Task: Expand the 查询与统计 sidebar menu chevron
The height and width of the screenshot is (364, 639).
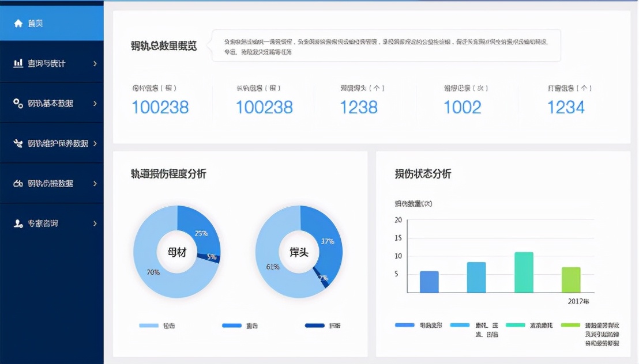Action: 95,63
